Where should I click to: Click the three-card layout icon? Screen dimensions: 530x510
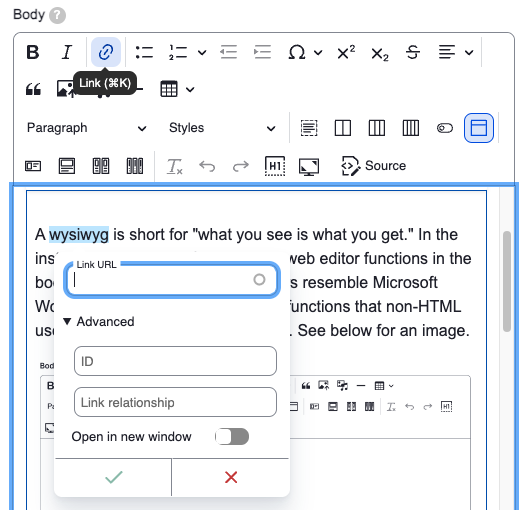[x=135, y=166]
